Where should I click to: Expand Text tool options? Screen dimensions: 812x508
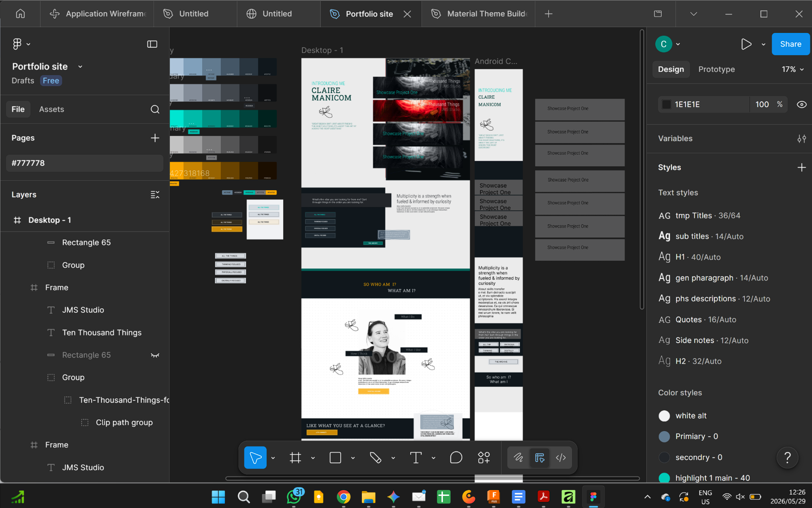pos(434,458)
